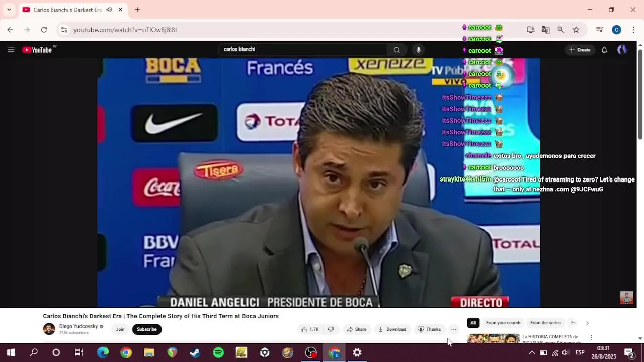Open more actions ellipsis below video

[x=454, y=329]
